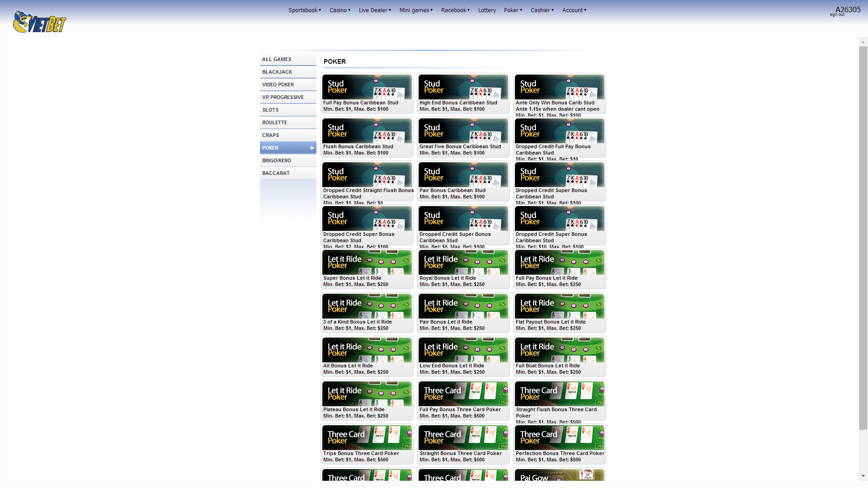Screen dimensions: 868x488
Task: Open Full Pay Bonus Let it Ride game
Action: point(559,263)
